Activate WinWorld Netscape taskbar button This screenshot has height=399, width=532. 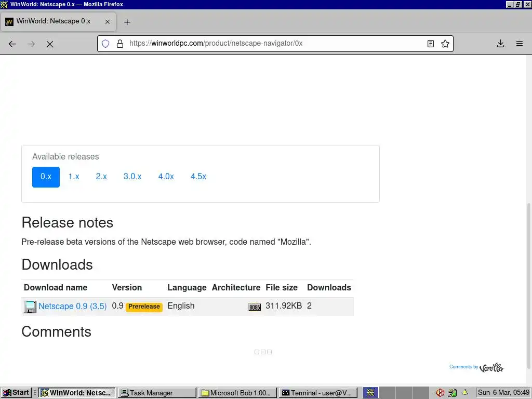coord(77,393)
